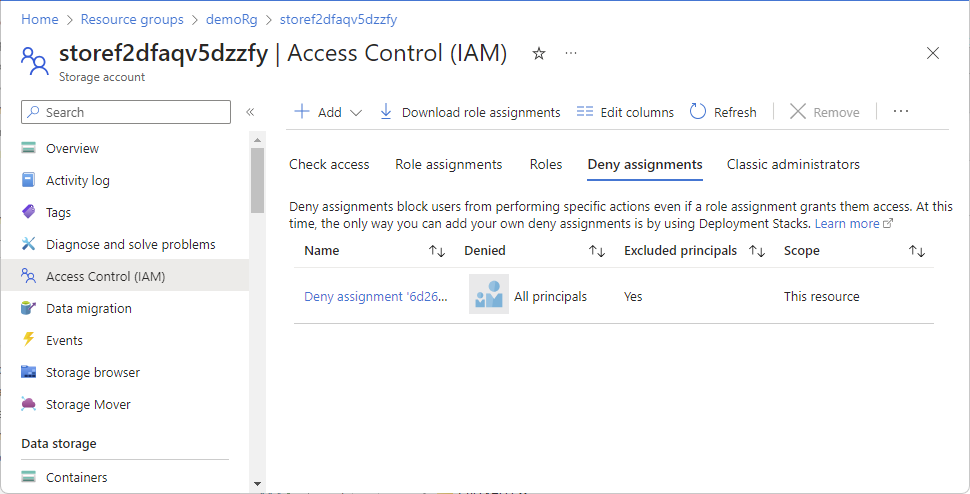
Task: Click the Storage Mover icon
Action: [x=28, y=404]
